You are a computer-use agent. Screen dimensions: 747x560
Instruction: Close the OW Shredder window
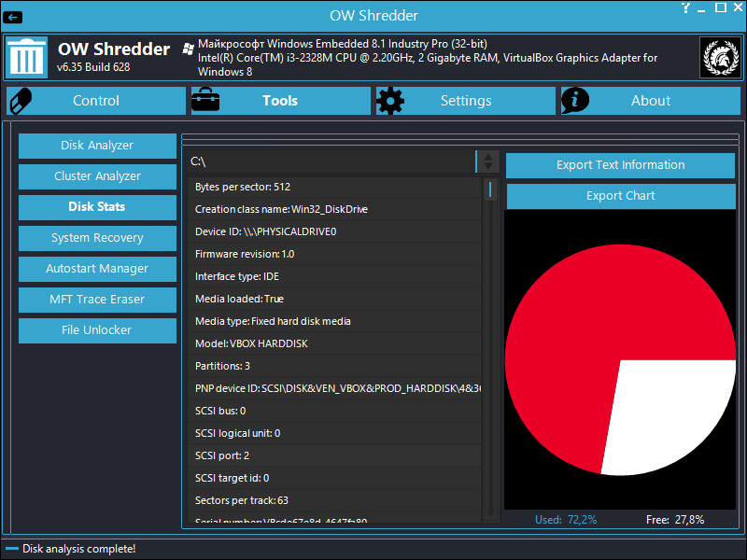click(738, 7)
